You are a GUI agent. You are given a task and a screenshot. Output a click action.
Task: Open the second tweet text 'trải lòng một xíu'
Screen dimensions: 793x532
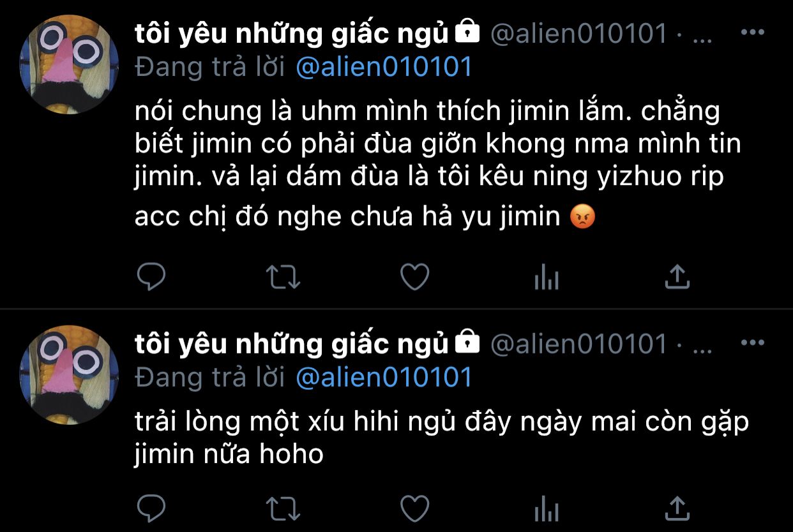441,439
